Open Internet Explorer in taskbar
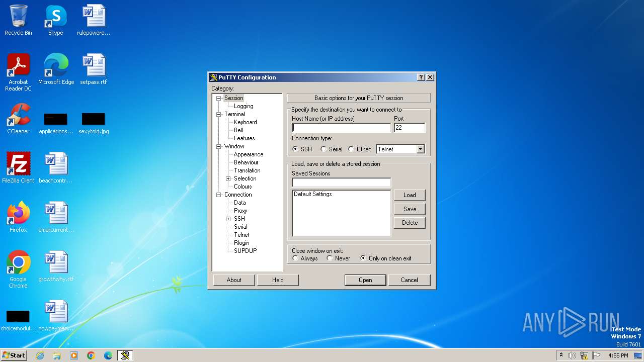 pos(40,355)
